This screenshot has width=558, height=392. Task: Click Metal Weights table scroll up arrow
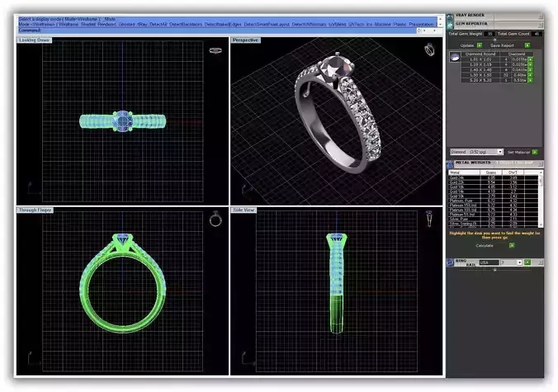pos(541,172)
